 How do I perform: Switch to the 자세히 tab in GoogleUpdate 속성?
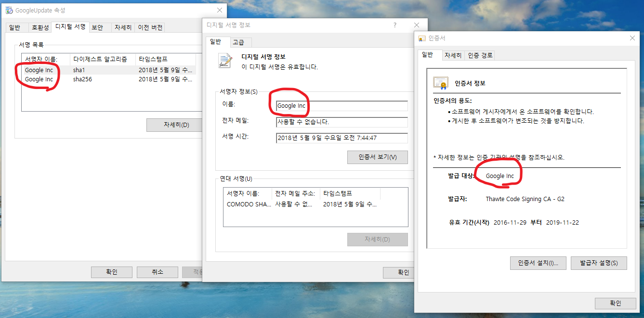pos(123,27)
